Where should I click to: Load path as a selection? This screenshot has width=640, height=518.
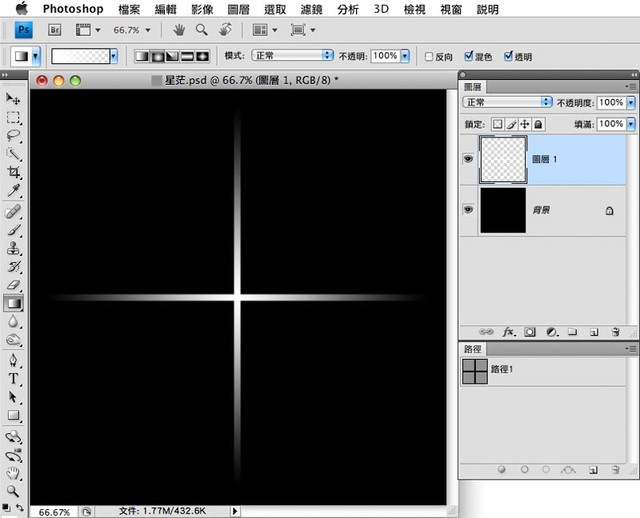point(546,470)
